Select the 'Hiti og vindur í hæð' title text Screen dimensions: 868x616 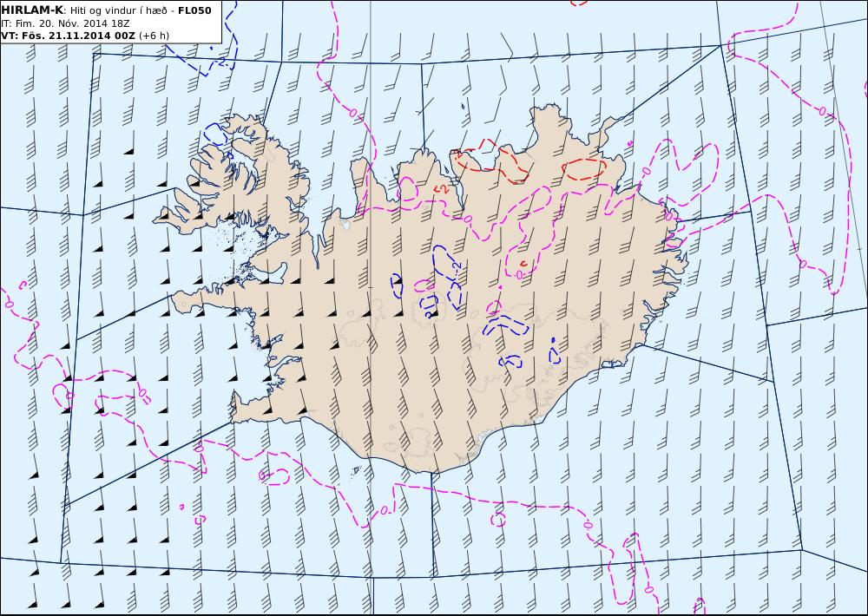[x=118, y=10]
